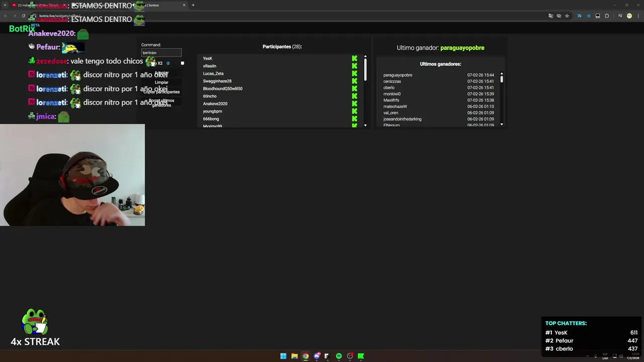
Task: Click the Limpiar button
Action: click(162, 82)
